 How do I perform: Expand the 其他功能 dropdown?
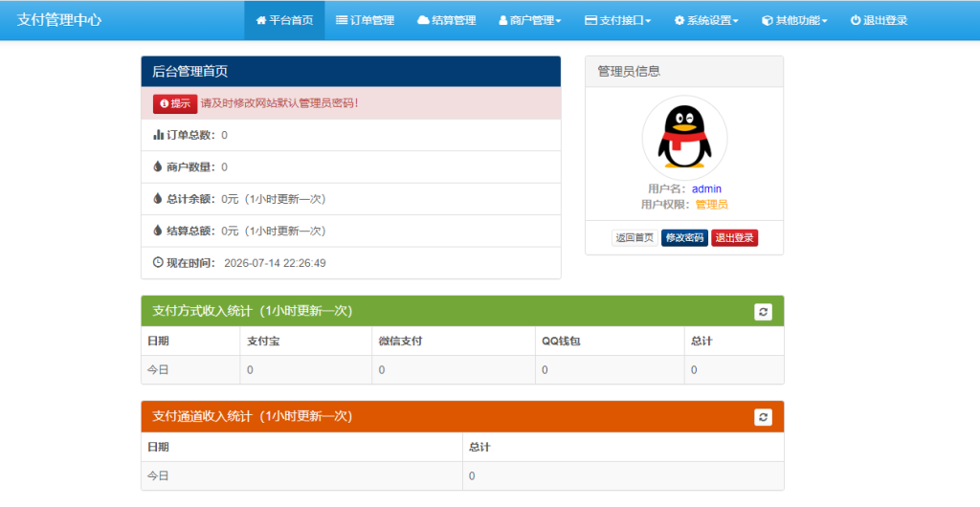(794, 20)
